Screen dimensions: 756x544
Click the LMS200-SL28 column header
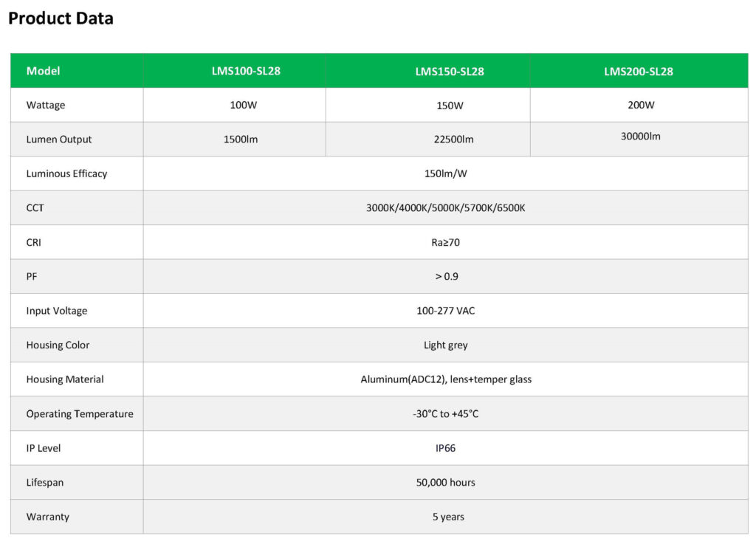[639, 72]
